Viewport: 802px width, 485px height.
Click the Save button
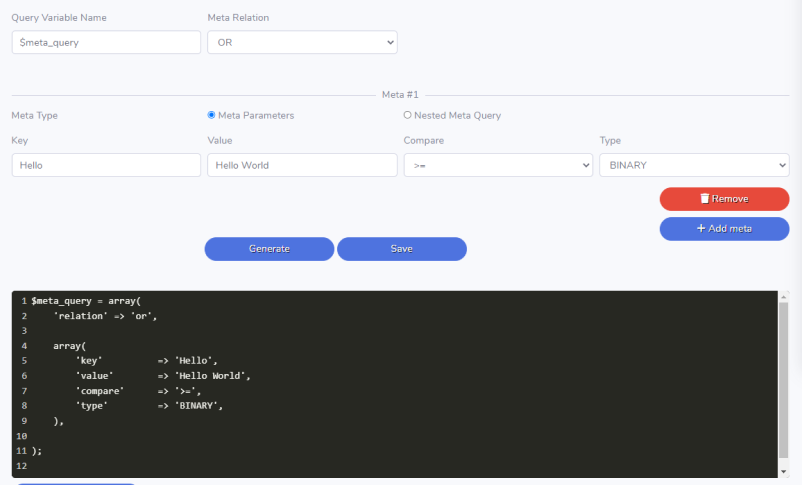[402, 249]
